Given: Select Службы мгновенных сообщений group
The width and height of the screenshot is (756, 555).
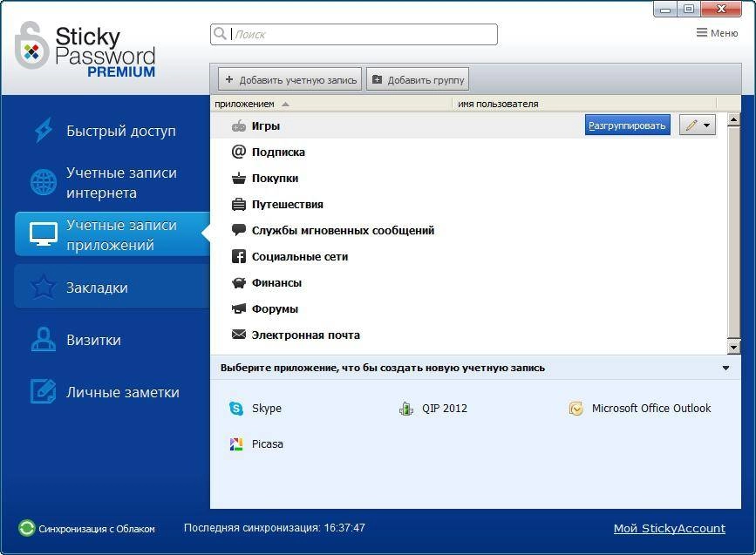Looking at the screenshot, I should pos(464,230).
